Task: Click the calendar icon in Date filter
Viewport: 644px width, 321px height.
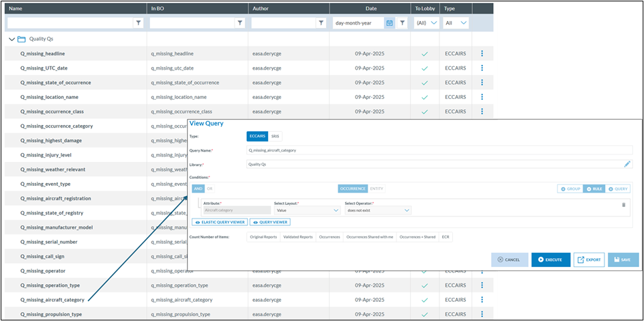Action: coord(390,23)
